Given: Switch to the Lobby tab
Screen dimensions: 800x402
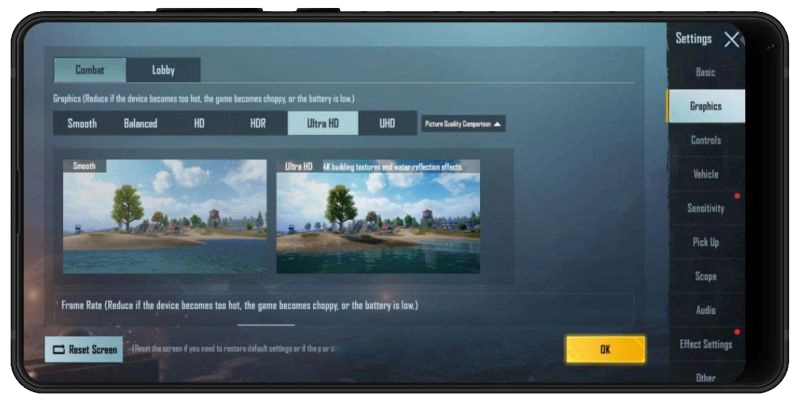Looking at the screenshot, I should (163, 70).
